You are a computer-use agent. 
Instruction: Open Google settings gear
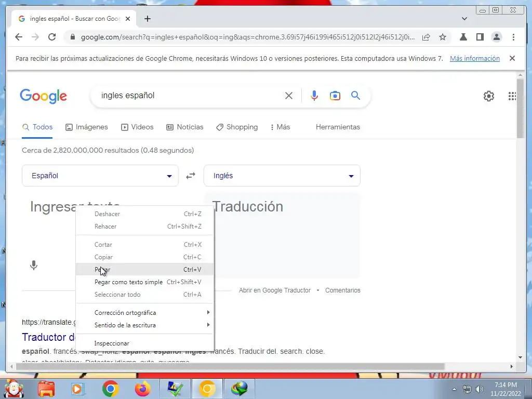(x=488, y=96)
